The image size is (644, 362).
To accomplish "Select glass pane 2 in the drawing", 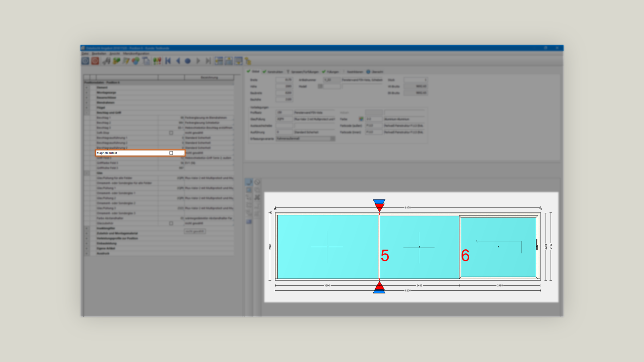I will point(419,247).
